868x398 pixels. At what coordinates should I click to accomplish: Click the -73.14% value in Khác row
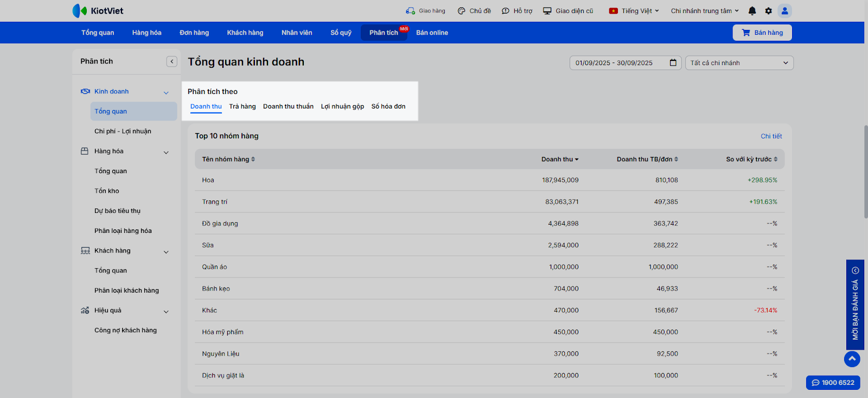[x=765, y=311]
